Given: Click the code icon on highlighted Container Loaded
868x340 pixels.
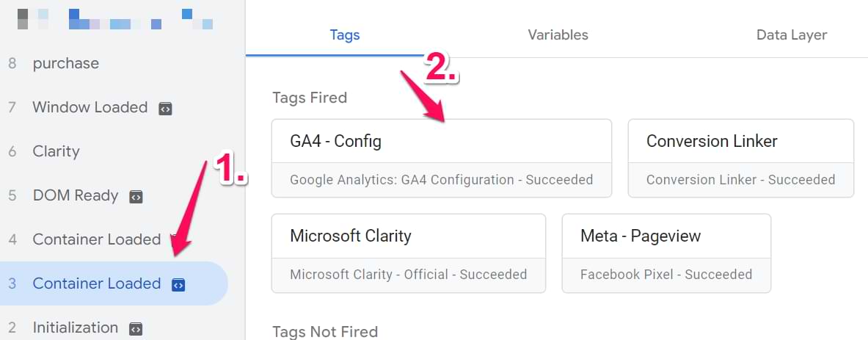Looking at the screenshot, I should tap(178, 285).
